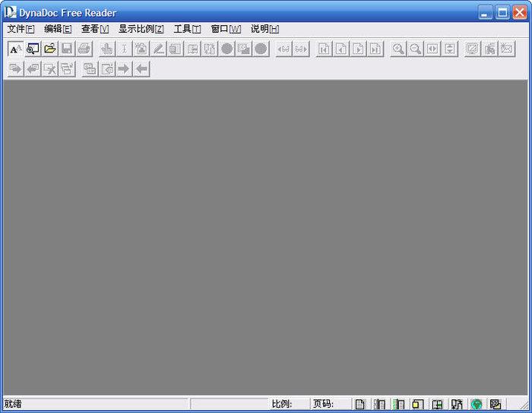Viewport: 532px width, 413px height.
Task: Click the find previous binoculars icon
Action: click(284, 49)
